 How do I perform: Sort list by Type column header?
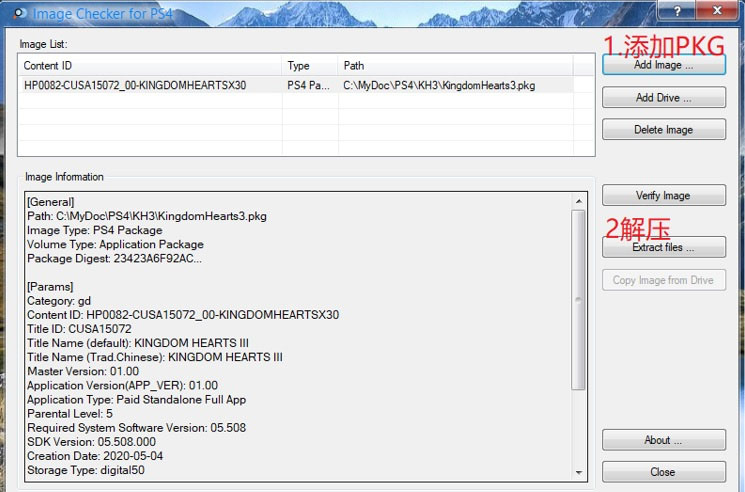pos(310,66)
